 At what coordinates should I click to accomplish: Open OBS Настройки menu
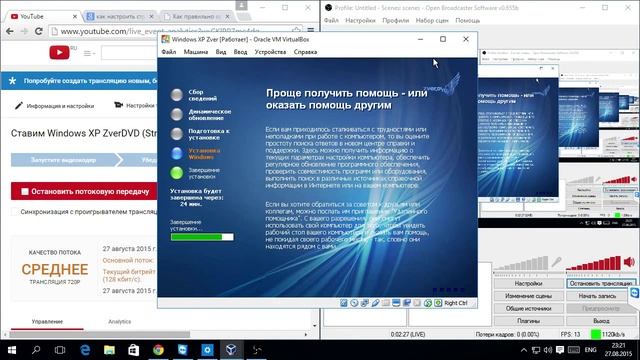pyautogui.click(x=360, y=20)
